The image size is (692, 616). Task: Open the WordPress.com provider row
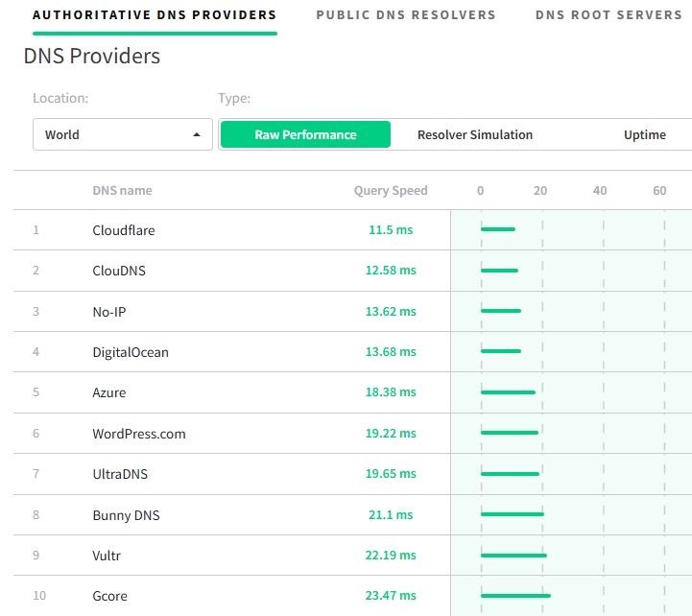(352, 434)
